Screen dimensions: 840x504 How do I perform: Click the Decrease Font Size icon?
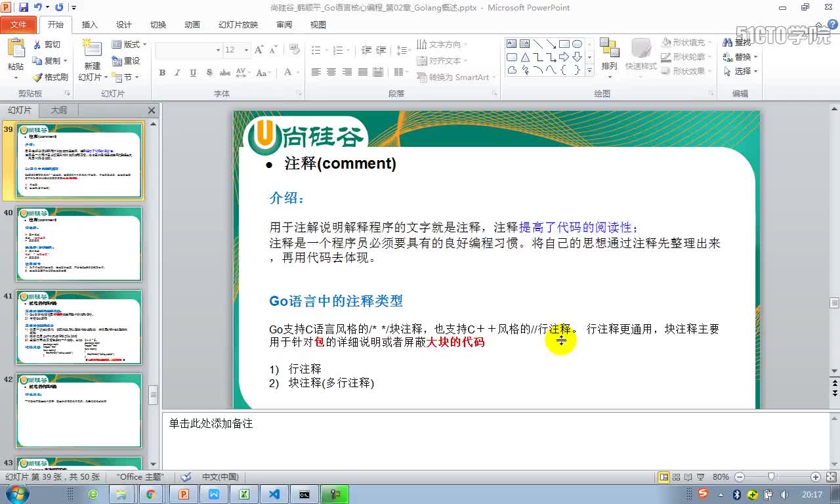[272, 50]
